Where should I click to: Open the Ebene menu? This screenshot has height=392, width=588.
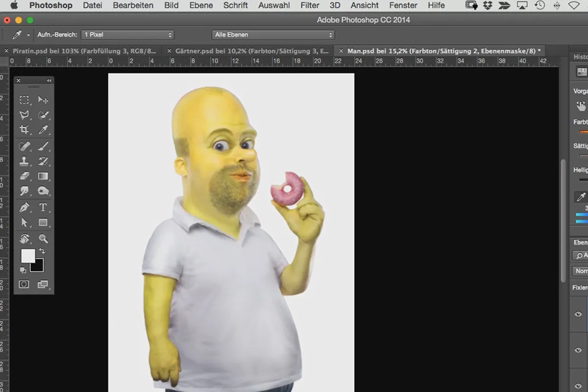pyautogui.click(x=201, y=5)
